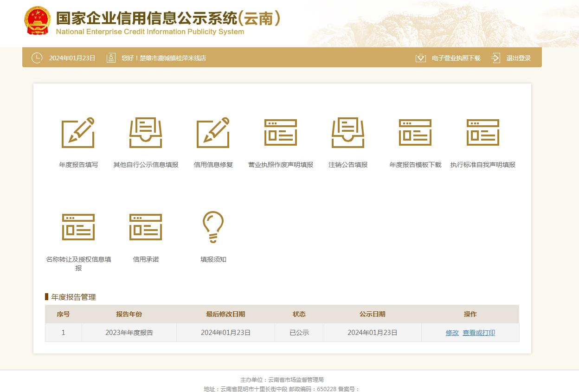Open the 营业执照作废声明填报 icon
The width and height of the screenshot is (579, 392).
[x=281, y=133]
